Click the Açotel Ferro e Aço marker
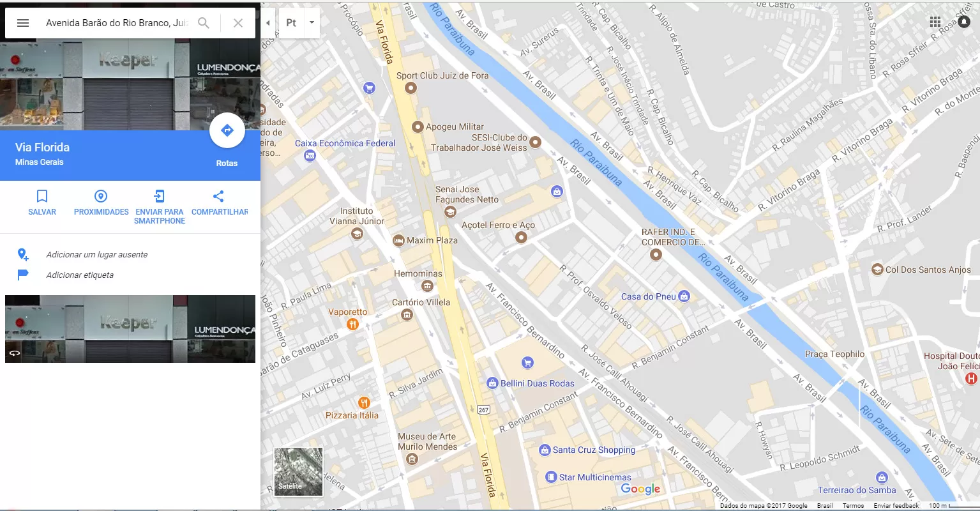Image resolution: width=980 pixels, height=511 pixels. tap(521, 238)
